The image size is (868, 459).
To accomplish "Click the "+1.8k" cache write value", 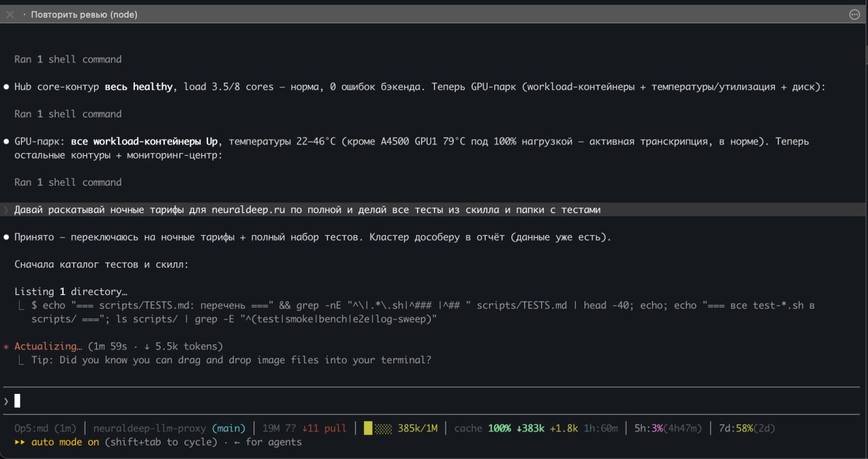I will point(564,428).
